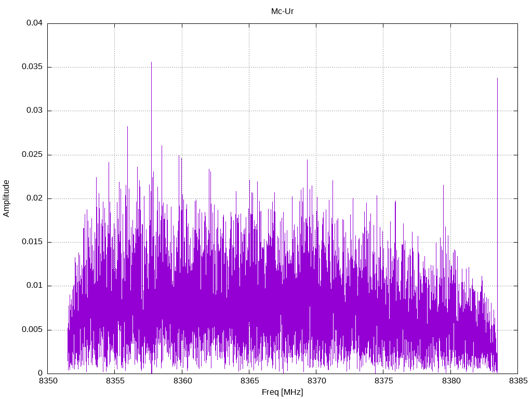Screen dimensions: 532x399
Task: Click y-axis tick label "0.01"
Action: (35, 286)
